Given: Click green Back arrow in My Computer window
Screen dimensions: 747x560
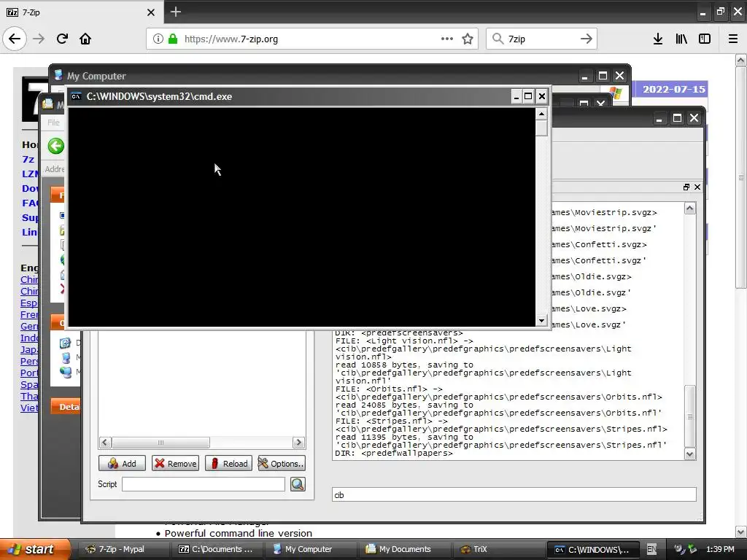Looking at the screenshot, I should coord(55,146).
